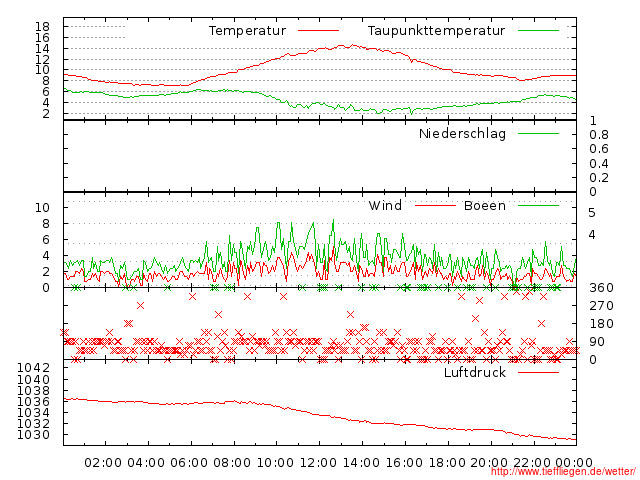This screenshot has width=640, height=480.
Task: Click the red Wind legend line
Action: point(435,205)
